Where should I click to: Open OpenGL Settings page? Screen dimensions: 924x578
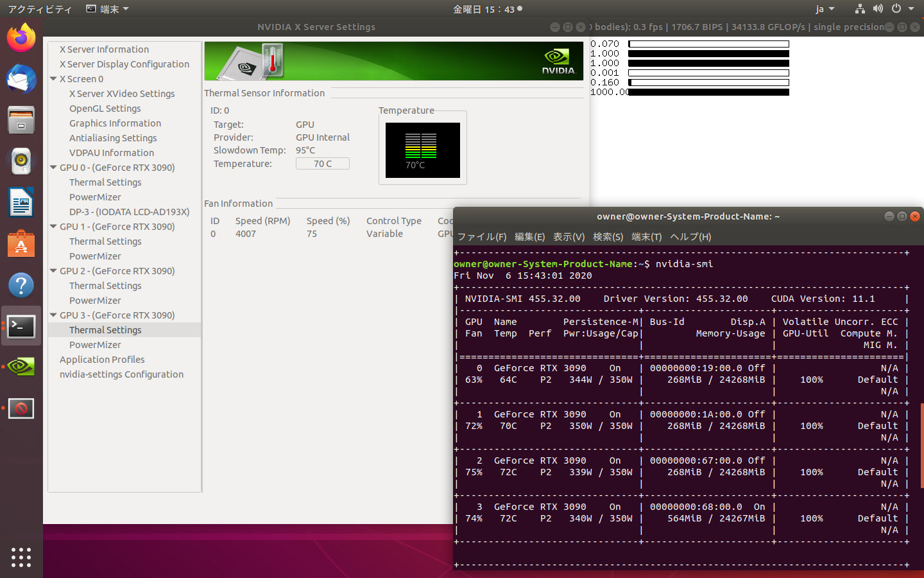[105, 109]
